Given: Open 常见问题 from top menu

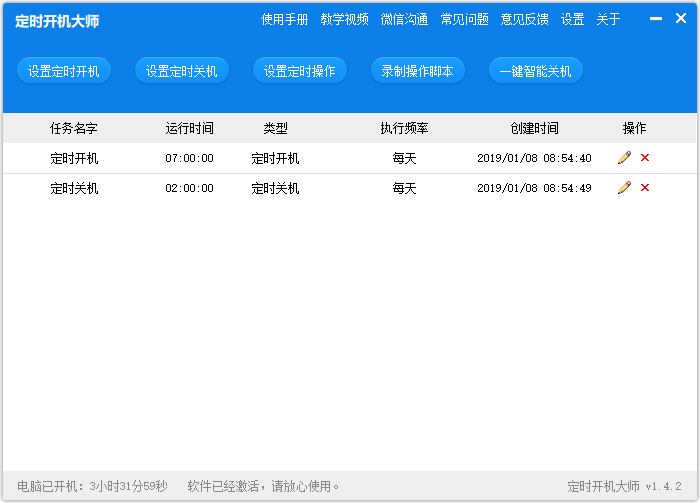Looking at the screenshot, I should [x=464, y=19].
